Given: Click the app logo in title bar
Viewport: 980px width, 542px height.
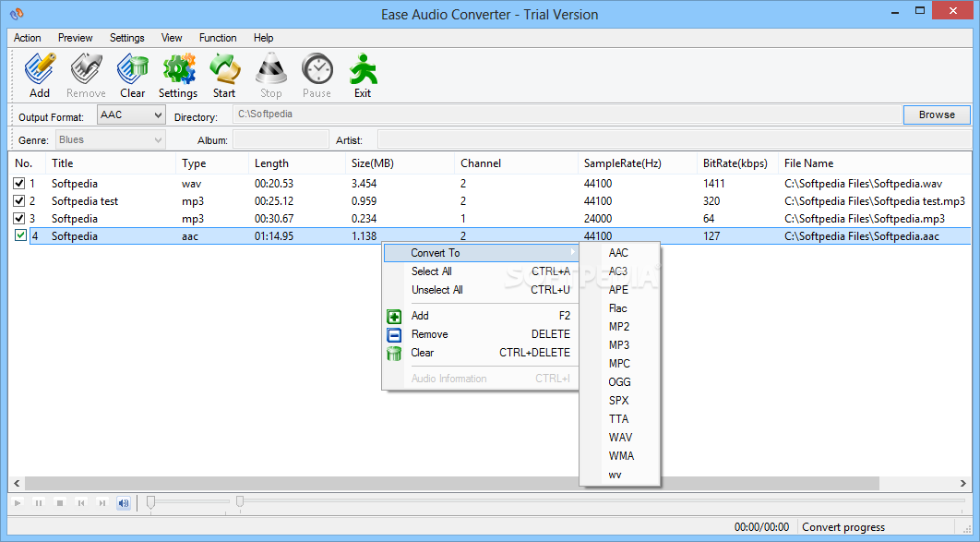Looking at the screenshot, I should tap(18, 13).
